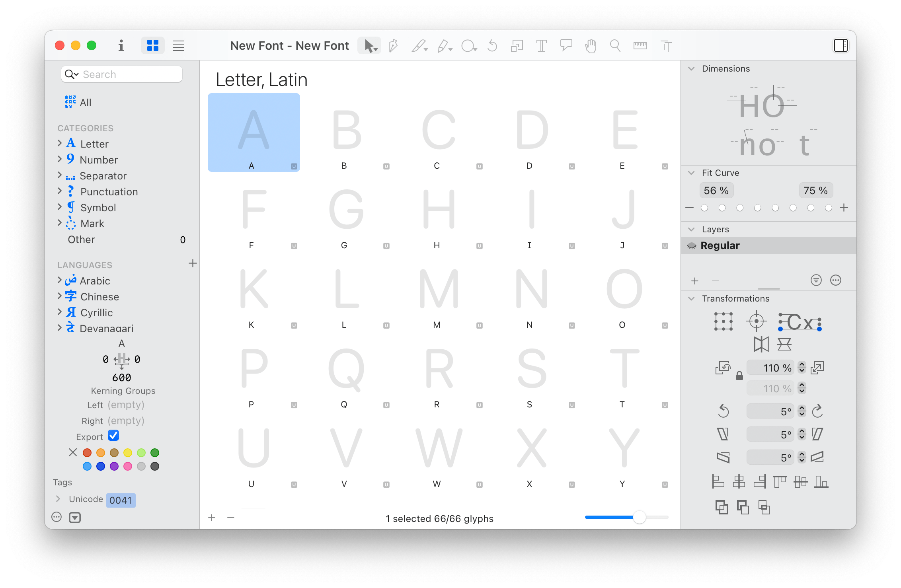Select the Hand tool
Viewport: 901px width, 588px height.
click(x=591, y=46)
